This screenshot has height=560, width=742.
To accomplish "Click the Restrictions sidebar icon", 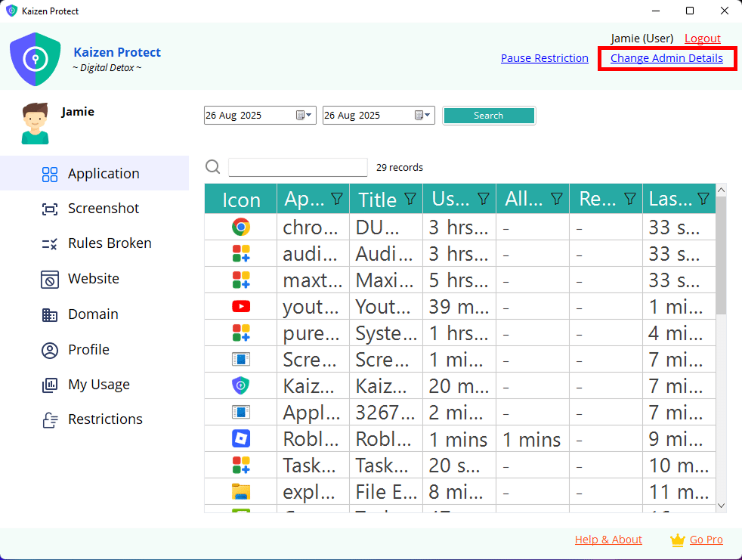I will 50,420.
